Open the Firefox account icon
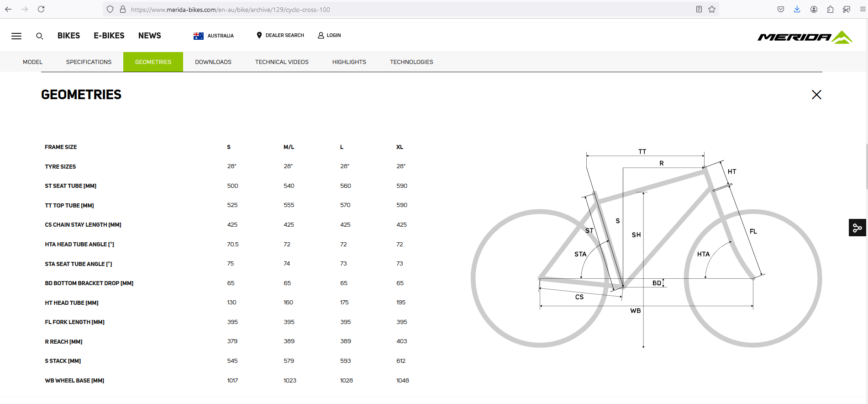The width and height of the screenshot is (868, 404). pyautogui.click(x=814, y=9)
